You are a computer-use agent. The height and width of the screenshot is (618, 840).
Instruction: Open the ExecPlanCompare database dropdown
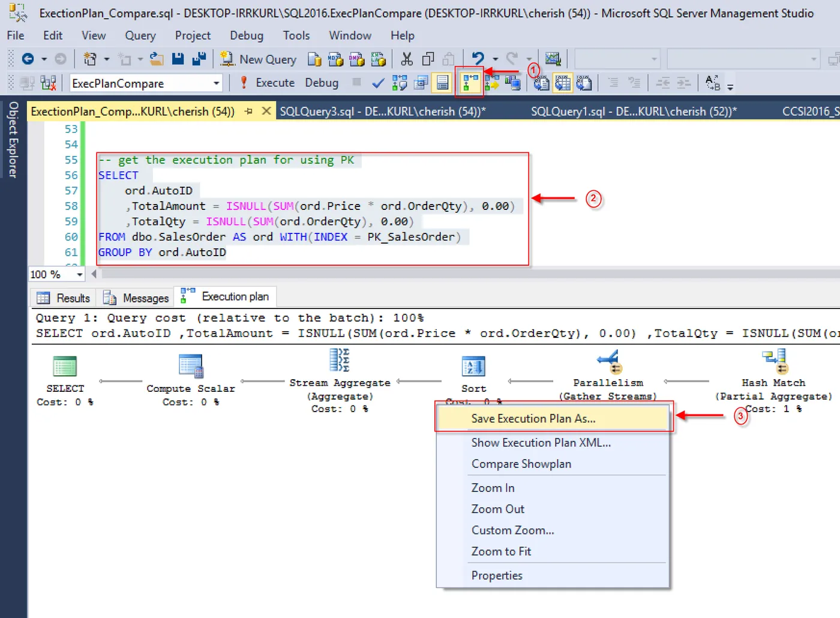pyautogui.click(x=216, y=83)
